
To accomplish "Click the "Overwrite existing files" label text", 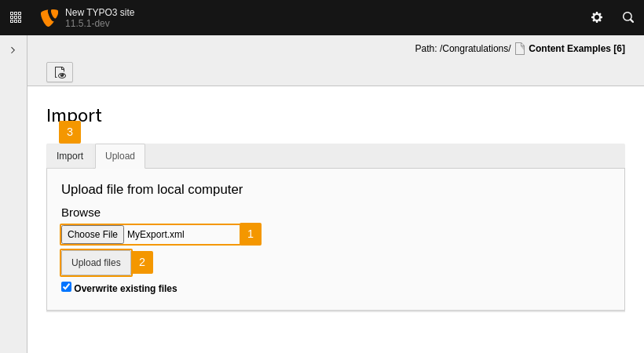I will 126,289.
